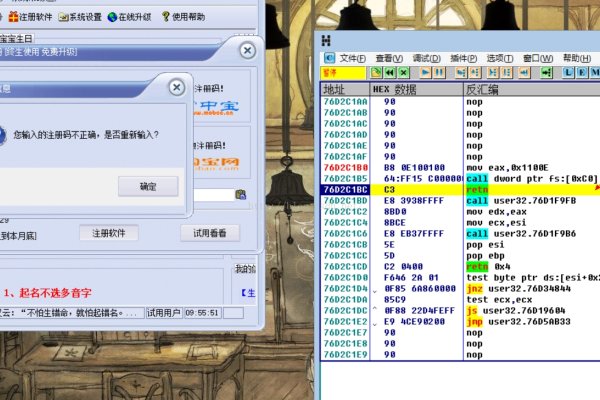Select the row 'jnz user32.76D34844'
Viewport: 600px width, 400px height.
tap(460, 289)
